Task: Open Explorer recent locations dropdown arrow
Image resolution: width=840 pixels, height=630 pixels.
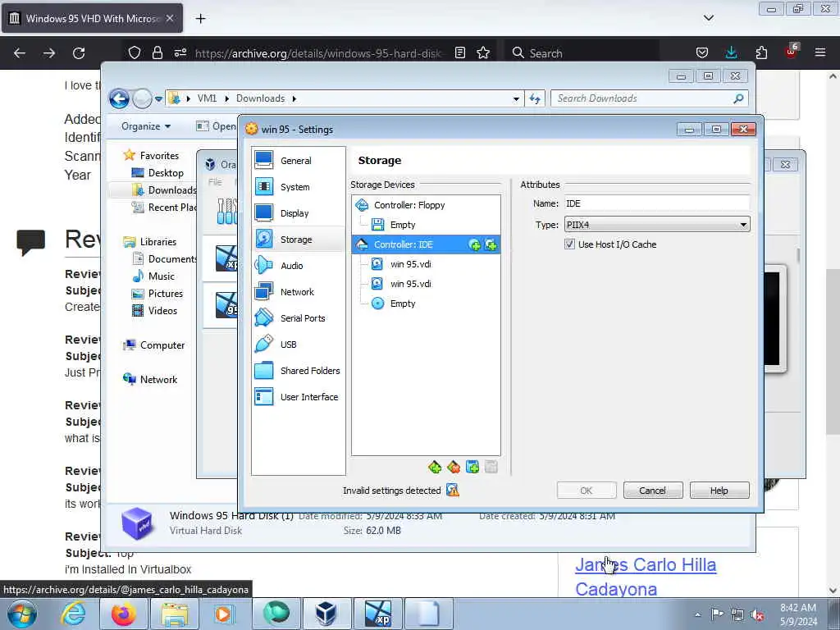Action: click(x=158, y=99)
